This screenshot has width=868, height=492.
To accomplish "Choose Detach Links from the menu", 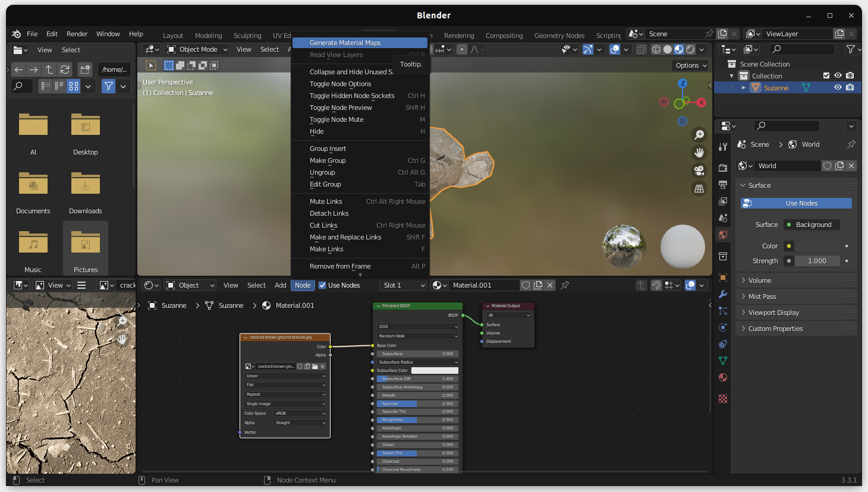I will (360, 213).
